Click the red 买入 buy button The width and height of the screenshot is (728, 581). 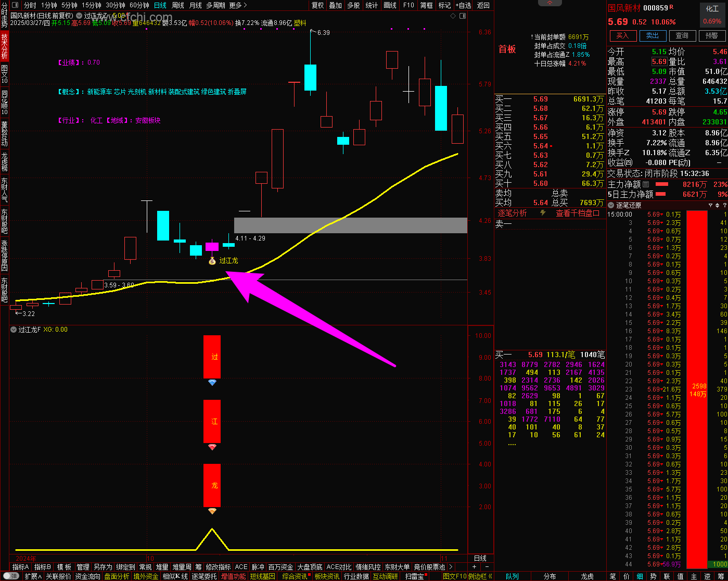[623, 36]
